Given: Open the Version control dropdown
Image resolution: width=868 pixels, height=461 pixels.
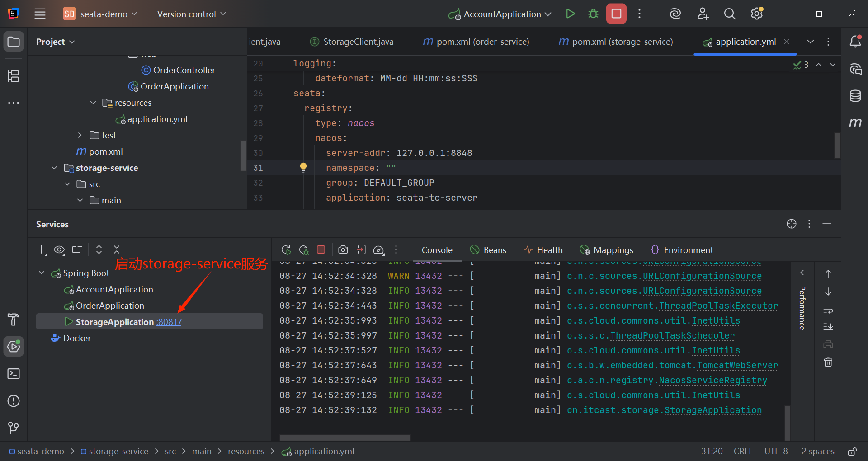Looking at the screenshot, I should pyautogui.click(x=191, y=14).
